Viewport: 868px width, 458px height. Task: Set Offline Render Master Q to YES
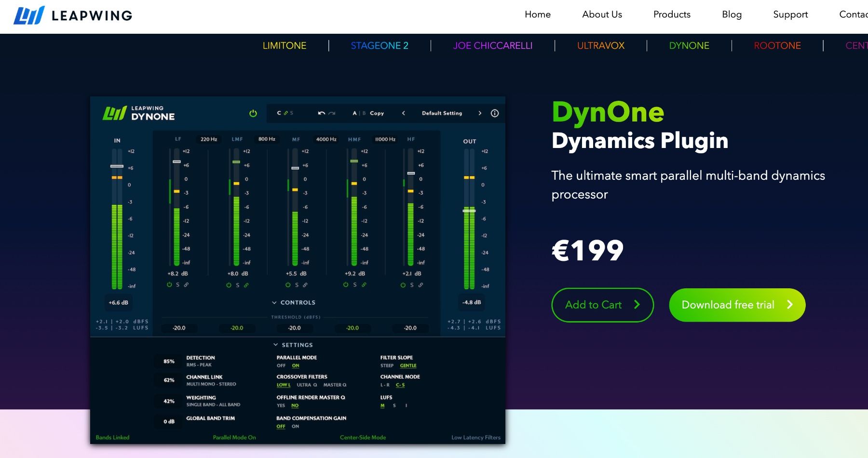point(281,405)
